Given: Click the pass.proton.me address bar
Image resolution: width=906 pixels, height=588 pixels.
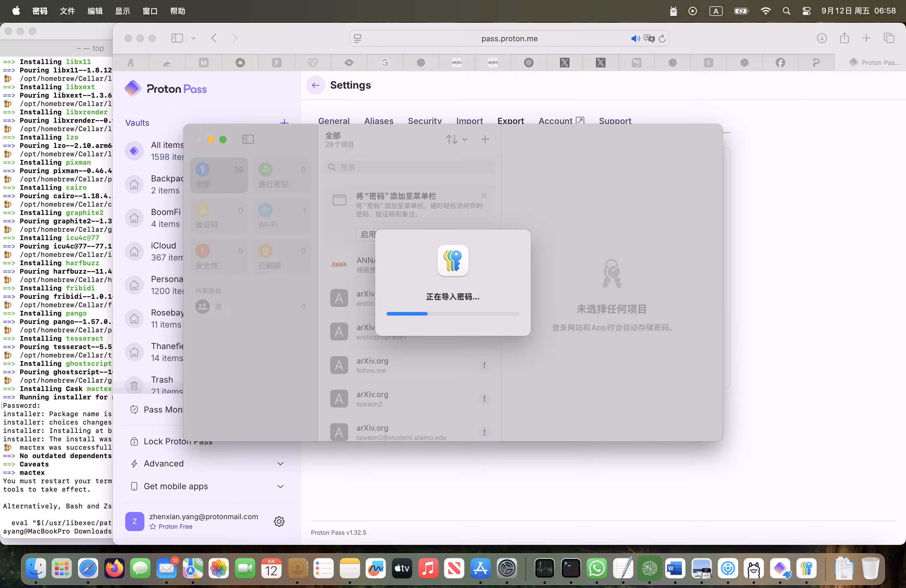Looking at the screenshot, I should 509,38.
